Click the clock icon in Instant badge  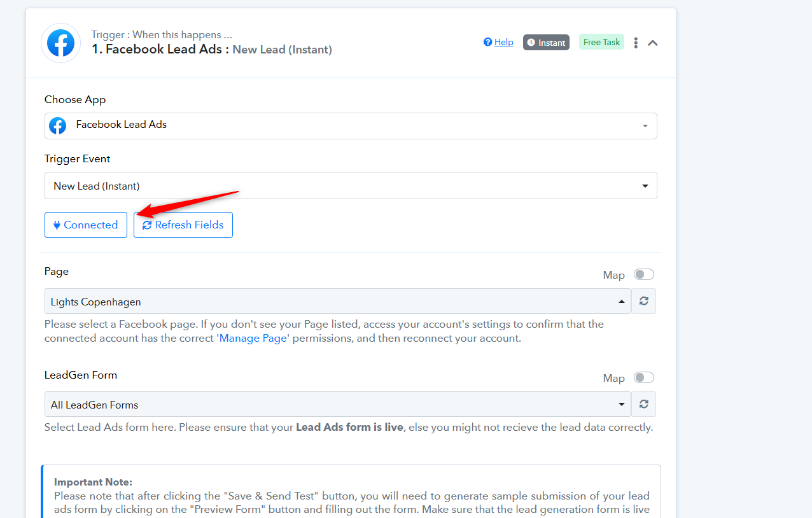[x=531, y=43]
